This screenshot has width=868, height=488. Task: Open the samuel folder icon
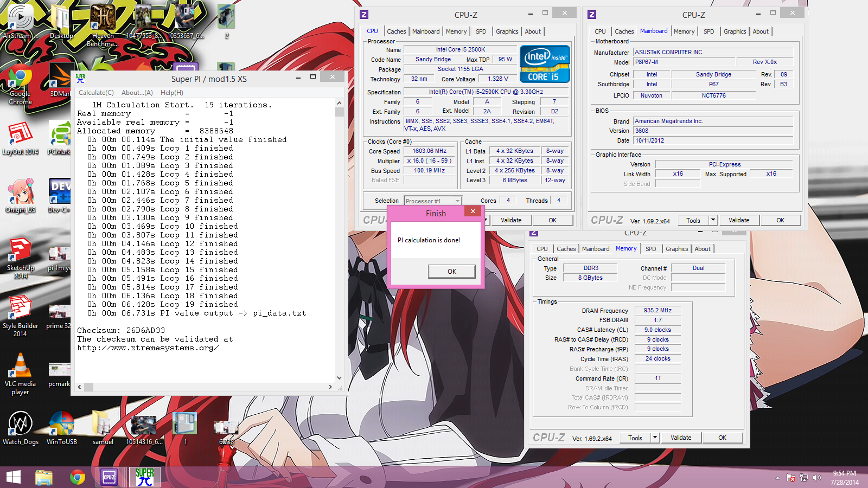(x=103, y=428)
